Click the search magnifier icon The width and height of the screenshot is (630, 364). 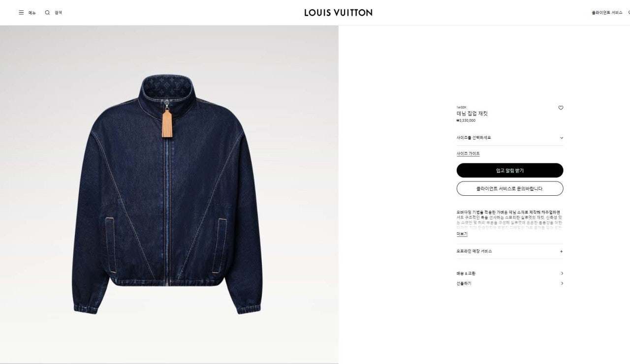click(x=47, y=13)
